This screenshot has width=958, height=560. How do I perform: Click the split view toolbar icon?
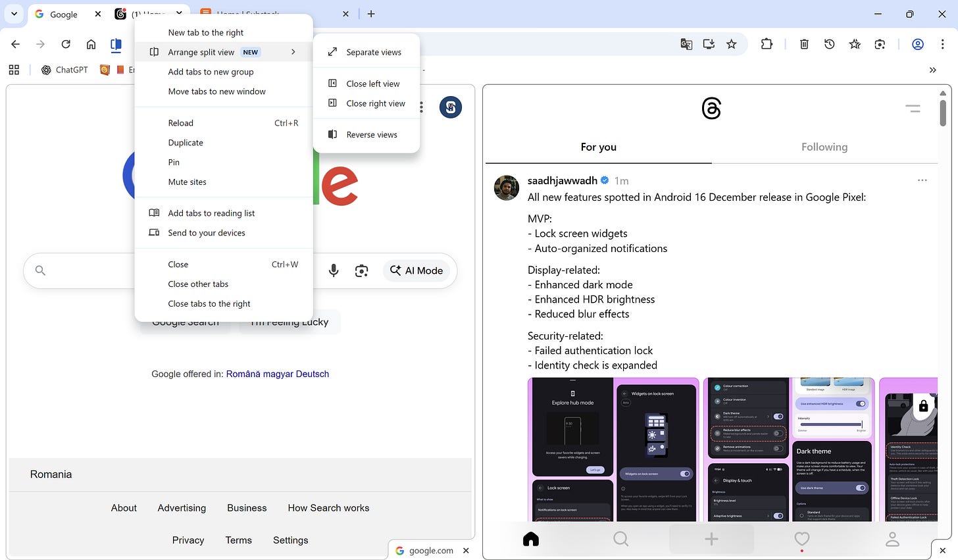pyautogui.click(x=116, y=44)
